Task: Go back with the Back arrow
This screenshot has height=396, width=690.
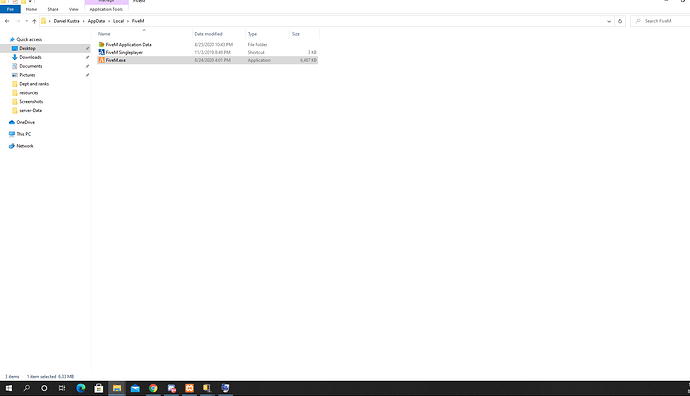Action: click(7, 21)
